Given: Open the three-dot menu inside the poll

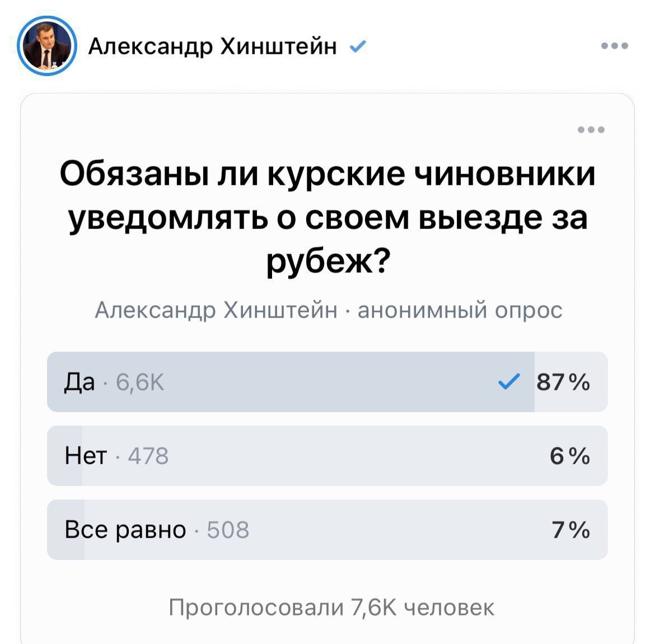Looking at the screenshot, I should [592, 129].
